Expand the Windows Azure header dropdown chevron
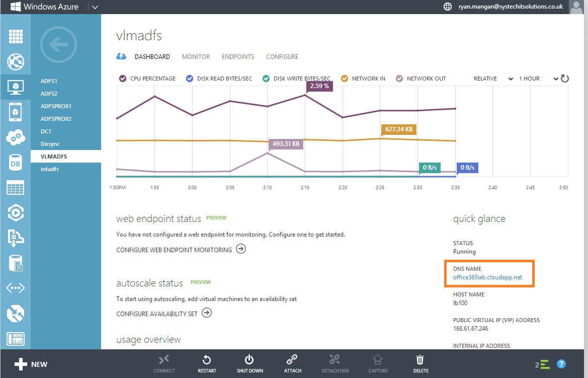The image size is (588, 378). (x=95, y=7)
